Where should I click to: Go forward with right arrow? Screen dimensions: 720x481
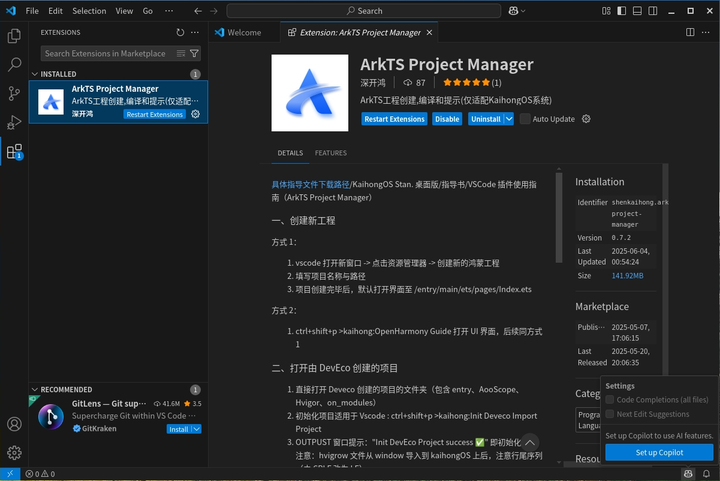(214, 11)
